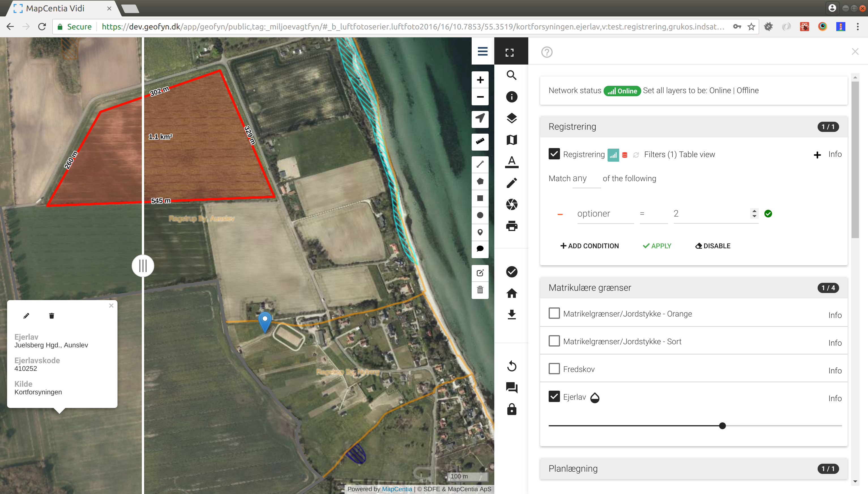Click the Ejerlav opacity slider handle
The width and height of the screenshot is (868, 494).
[722, 426]
